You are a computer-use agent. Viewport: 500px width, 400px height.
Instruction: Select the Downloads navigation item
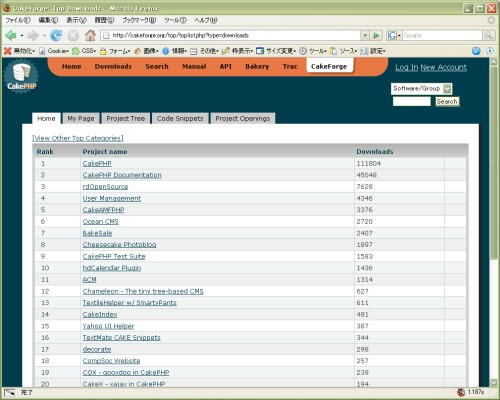pyautogui.click(x=113, y=67)
